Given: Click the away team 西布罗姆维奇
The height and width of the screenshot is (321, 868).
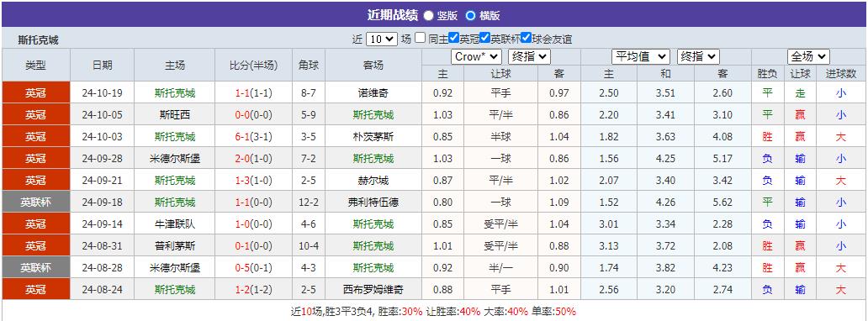Looking at the screenshot, I should [373, 289].
